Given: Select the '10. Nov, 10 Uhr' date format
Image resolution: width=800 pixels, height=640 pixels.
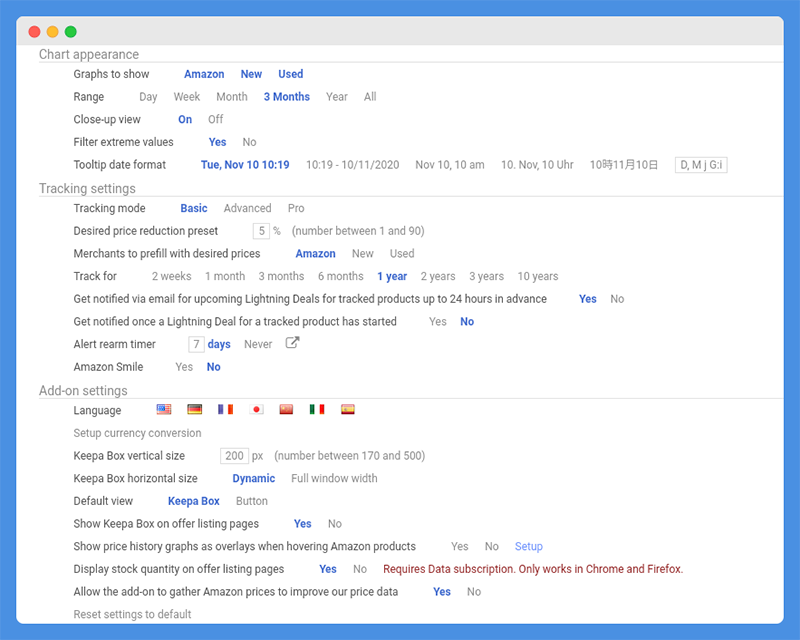Looking at the screenshot, I should [x=537, y=165].
